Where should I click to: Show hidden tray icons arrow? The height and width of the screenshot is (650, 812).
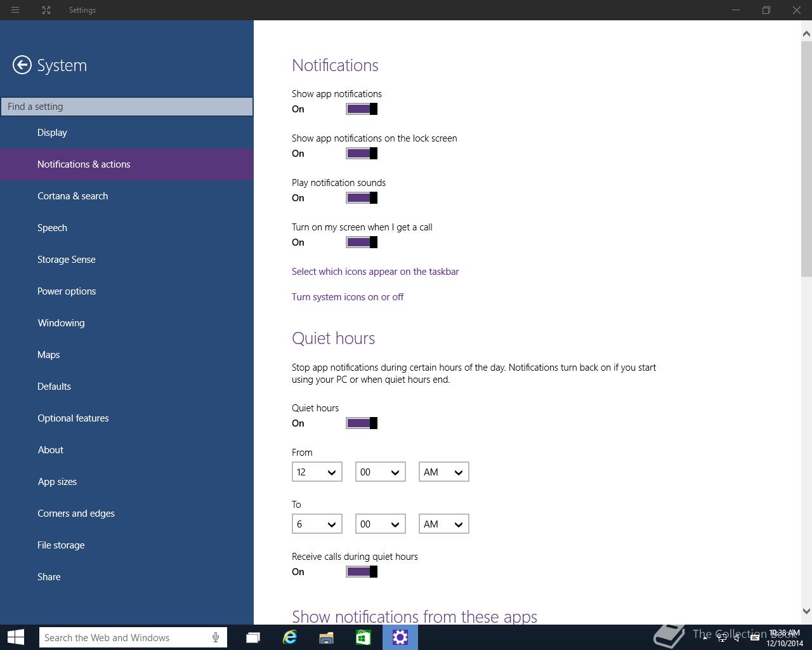[x=705, y=638]
